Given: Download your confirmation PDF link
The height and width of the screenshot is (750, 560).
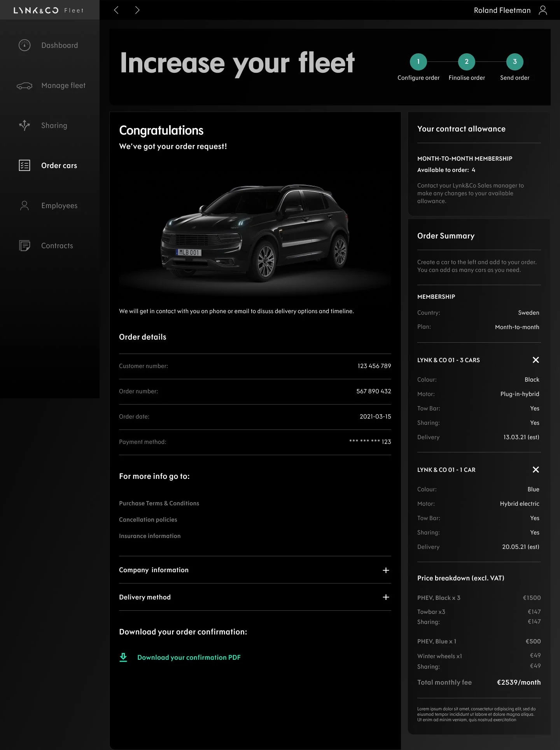Looking at the screenshot, I should point(189,657).
